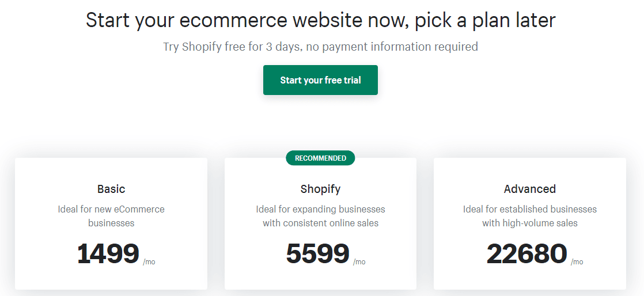Select the Advanced plan title

point(529,189)
